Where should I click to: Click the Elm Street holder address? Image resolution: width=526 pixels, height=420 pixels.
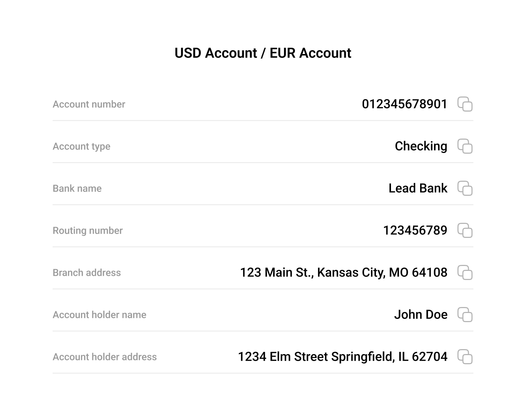coord(343,357)
